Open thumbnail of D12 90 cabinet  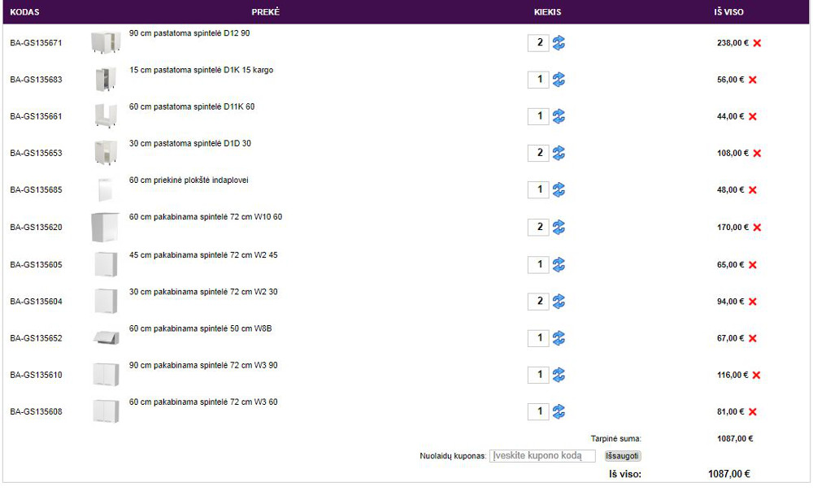click(106, 42)
